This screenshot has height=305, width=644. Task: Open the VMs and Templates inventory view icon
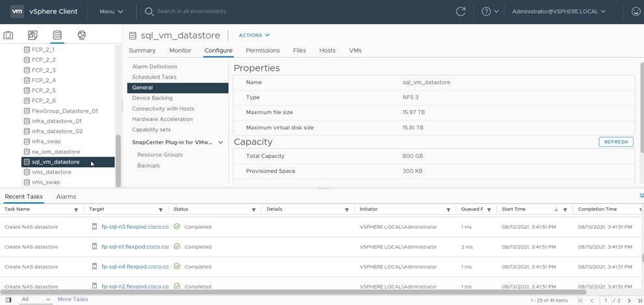32,35
